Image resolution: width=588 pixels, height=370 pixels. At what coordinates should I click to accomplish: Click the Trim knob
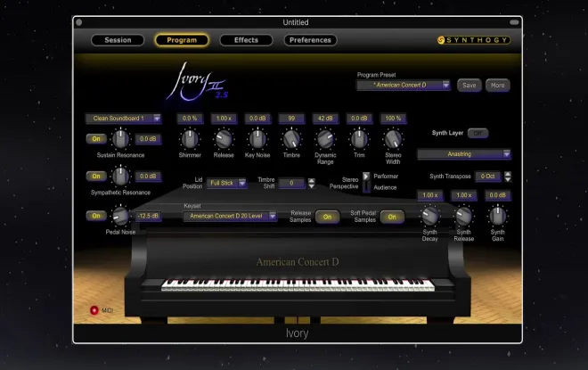359,139
